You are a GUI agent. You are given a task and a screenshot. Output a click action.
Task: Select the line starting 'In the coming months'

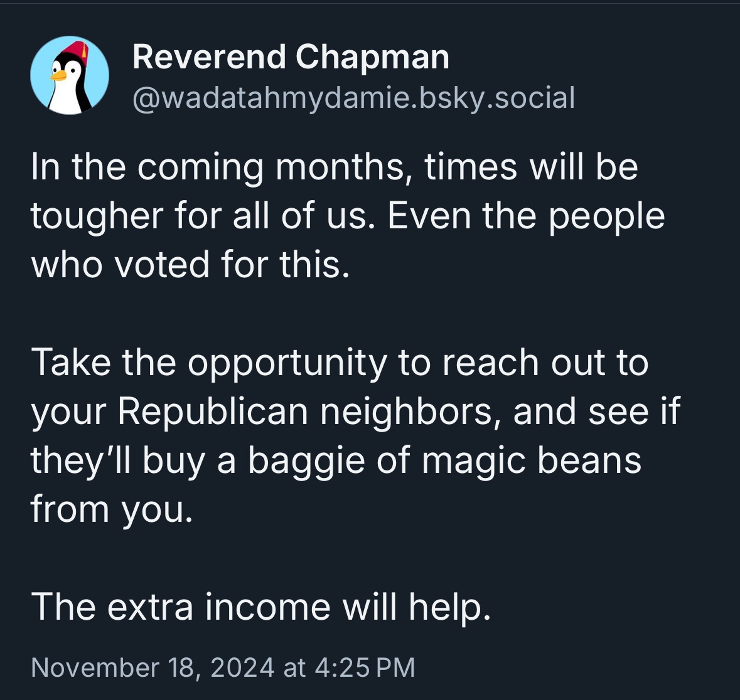pos(335,167)
